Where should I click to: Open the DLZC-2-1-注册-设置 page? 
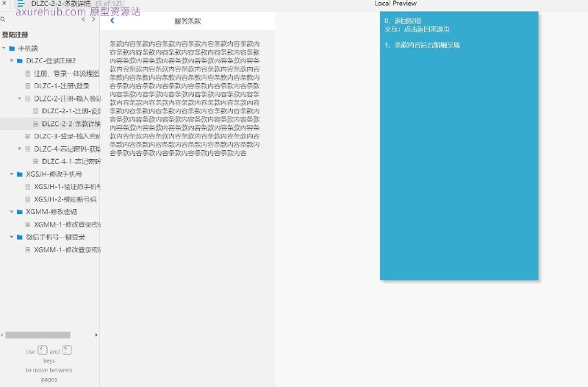[x=71, y=111]
